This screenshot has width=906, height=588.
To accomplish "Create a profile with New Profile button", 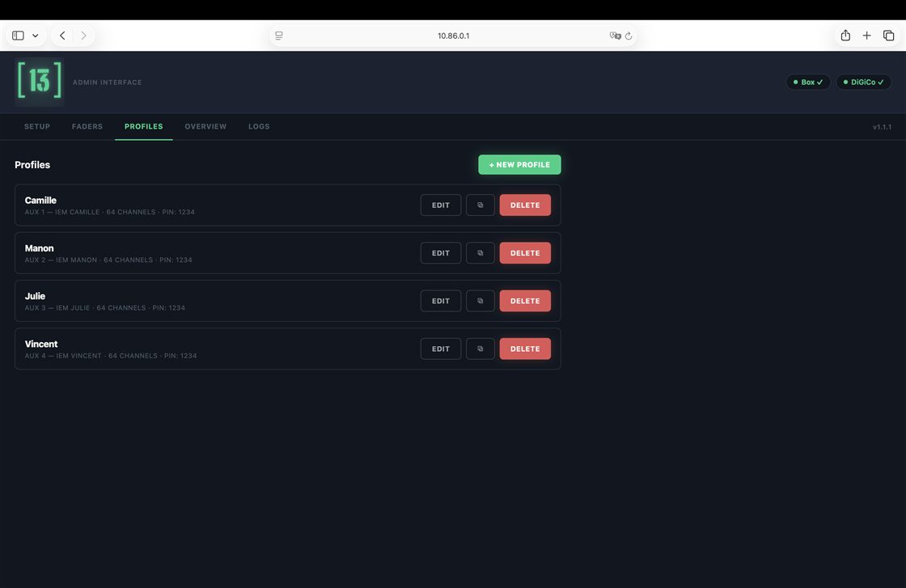I will (x=519, y=165).
